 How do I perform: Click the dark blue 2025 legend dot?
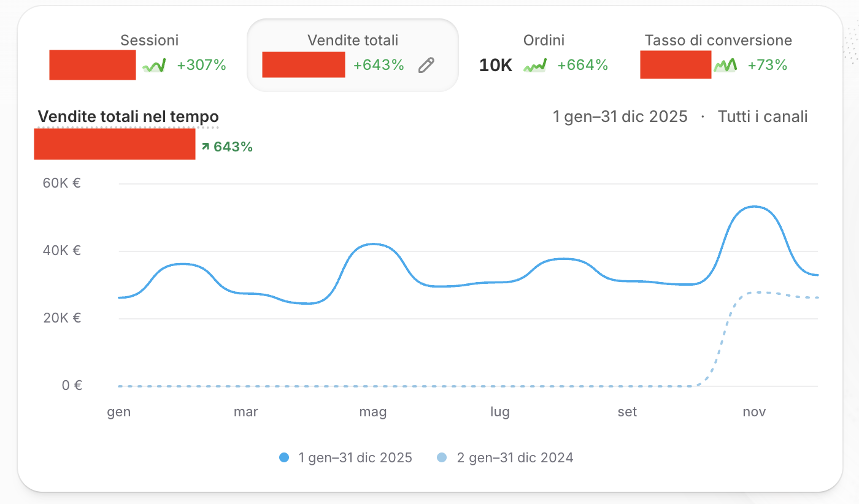click(x=284, y=457)
